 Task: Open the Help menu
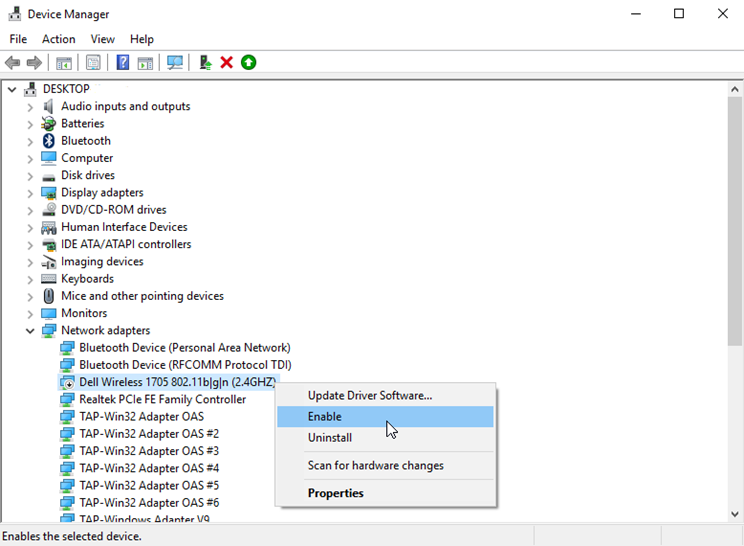click(141, 39)
